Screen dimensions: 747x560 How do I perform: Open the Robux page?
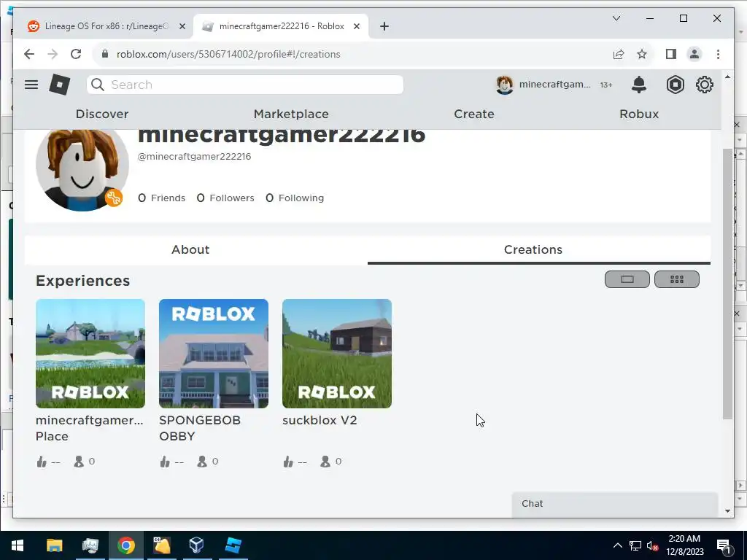[639, 114]
